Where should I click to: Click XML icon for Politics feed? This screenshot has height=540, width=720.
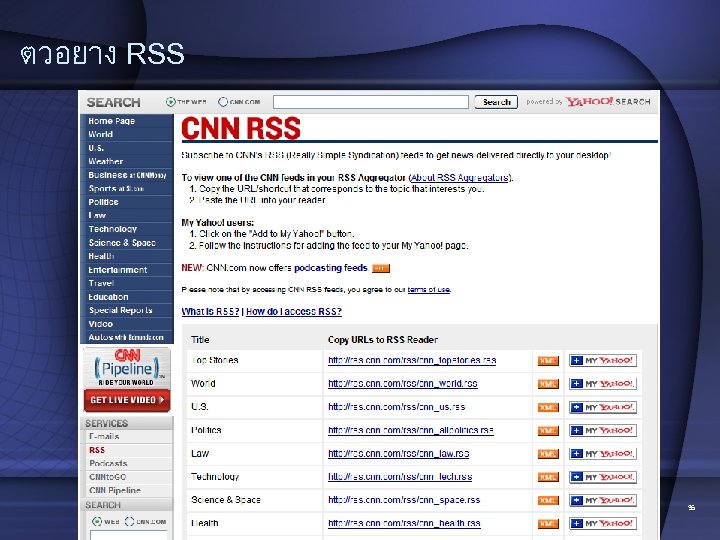548,431
